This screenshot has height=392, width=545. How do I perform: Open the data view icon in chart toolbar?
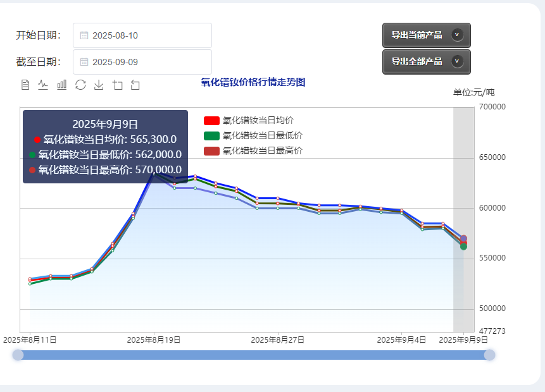pos(25,85)
